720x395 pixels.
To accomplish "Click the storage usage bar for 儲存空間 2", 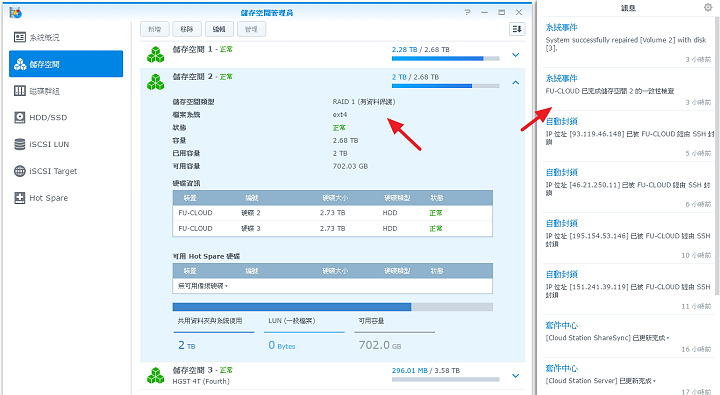I will [445, 86].
